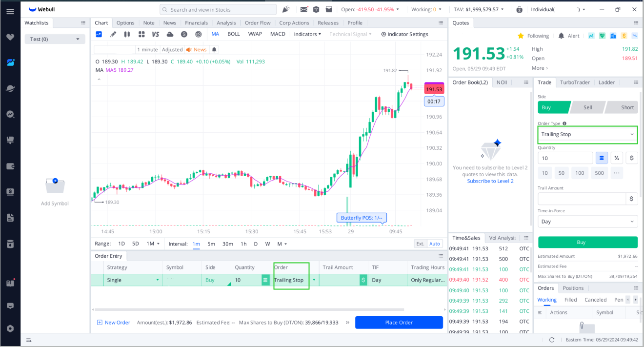Select the pencil drawing tool in chart toolbar
The image size is (644, 347).
113,34
